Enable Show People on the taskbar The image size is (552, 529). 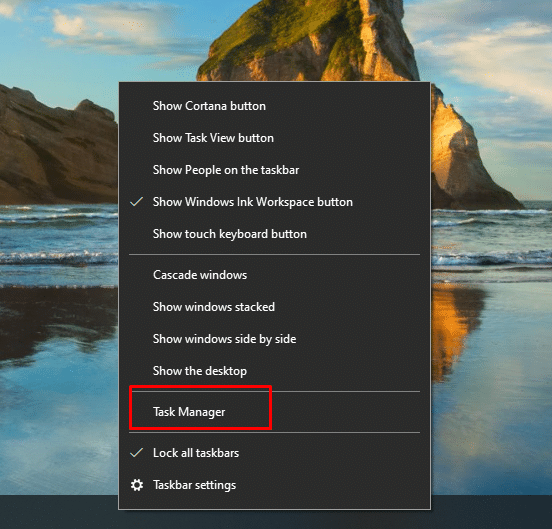click(x=274, y=170)
